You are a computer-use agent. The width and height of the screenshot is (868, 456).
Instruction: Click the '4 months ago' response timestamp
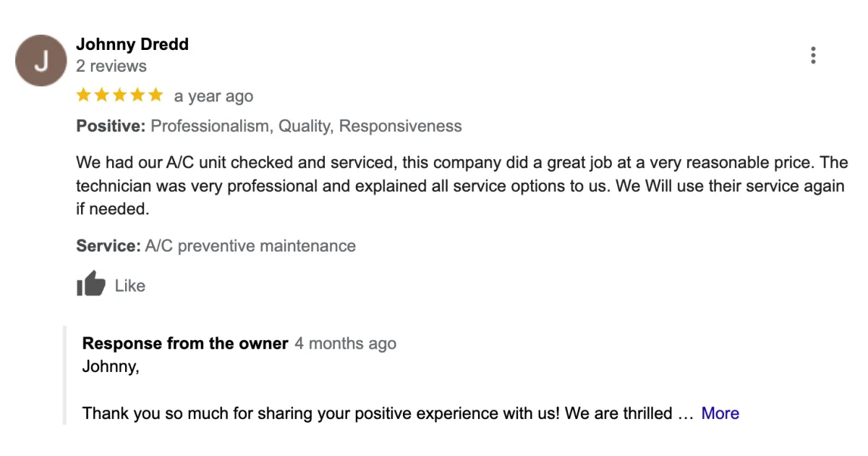[345, 344]
